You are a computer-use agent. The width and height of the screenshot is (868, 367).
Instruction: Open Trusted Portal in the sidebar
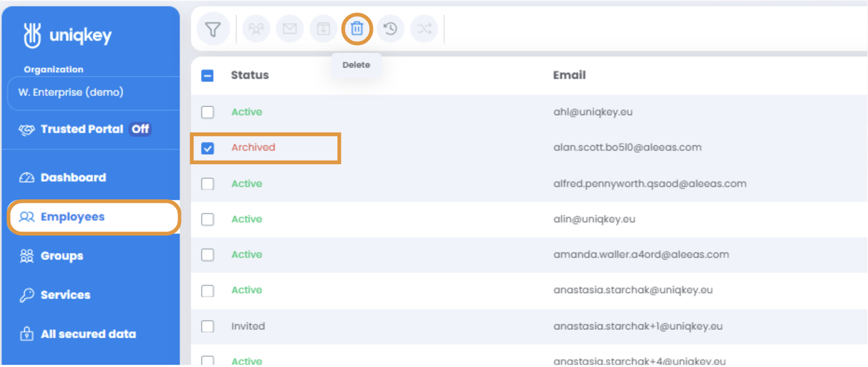(82, 129)
